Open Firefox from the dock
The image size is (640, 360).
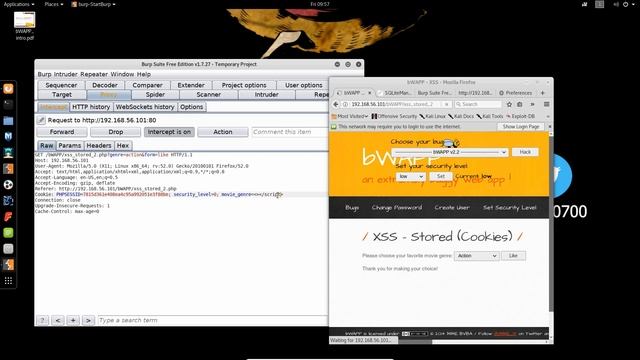click(x=8, y=89)
